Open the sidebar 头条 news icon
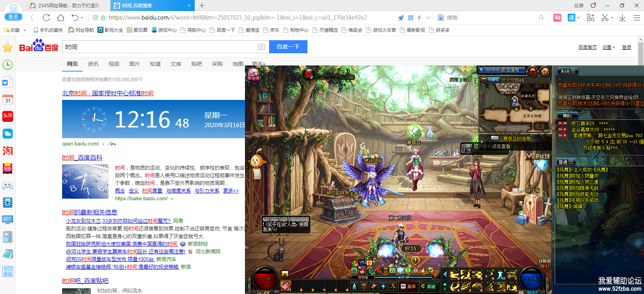 click(8, 116)
